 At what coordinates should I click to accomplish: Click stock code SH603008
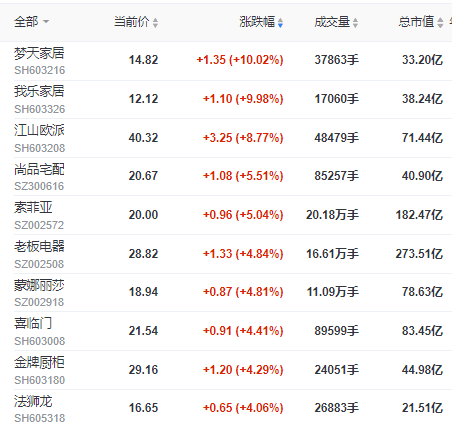tap(40, 341)
